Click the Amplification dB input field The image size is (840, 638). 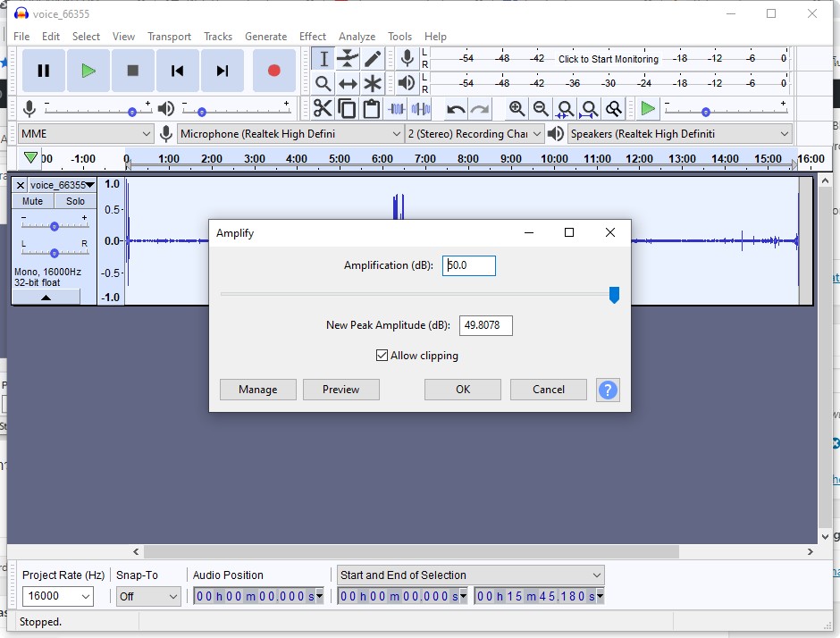pyautogui.click(x=469, y=265)
